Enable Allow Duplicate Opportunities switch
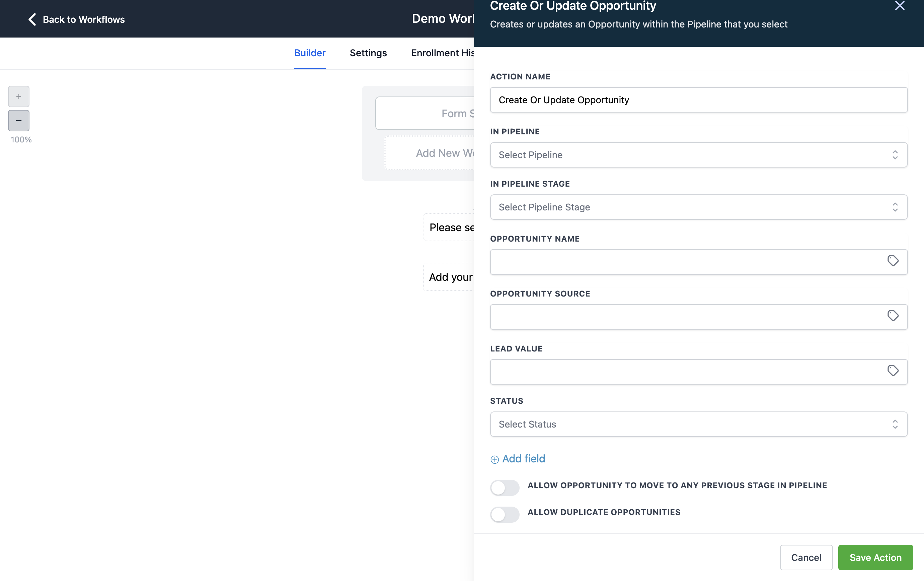The width and height of the screenshot is (924, 581). point(505,515)
